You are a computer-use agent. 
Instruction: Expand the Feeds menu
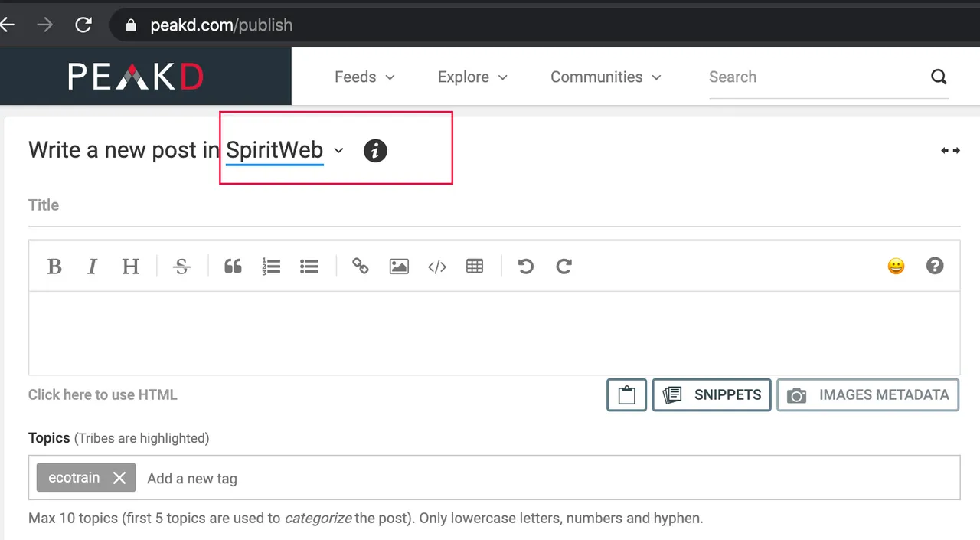pos(364,77)
